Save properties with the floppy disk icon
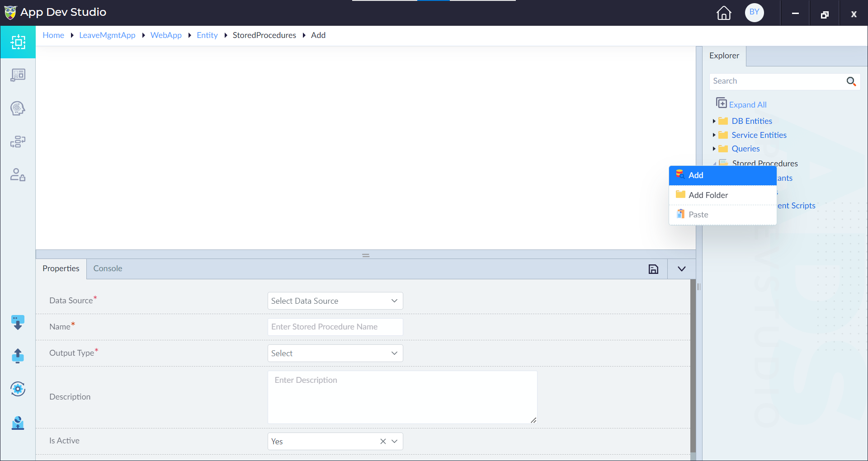This screenshot has height=461, width=868. pyautogui.click(x=653, y=269)
